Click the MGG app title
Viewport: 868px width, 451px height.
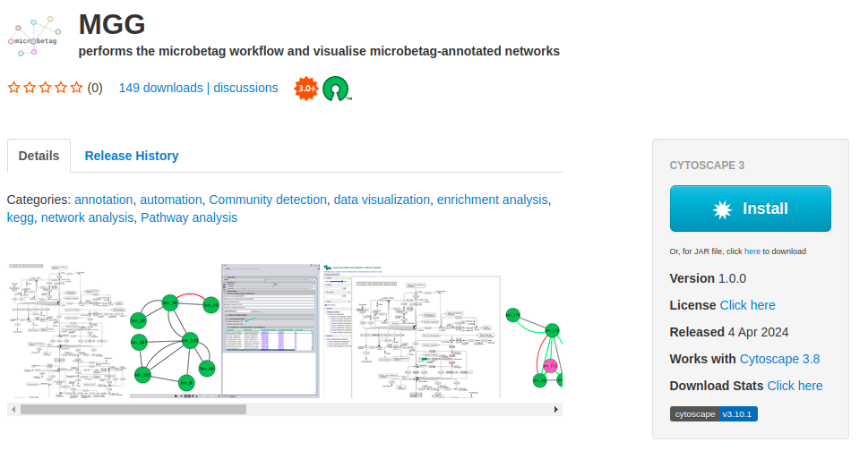(112, 24)
